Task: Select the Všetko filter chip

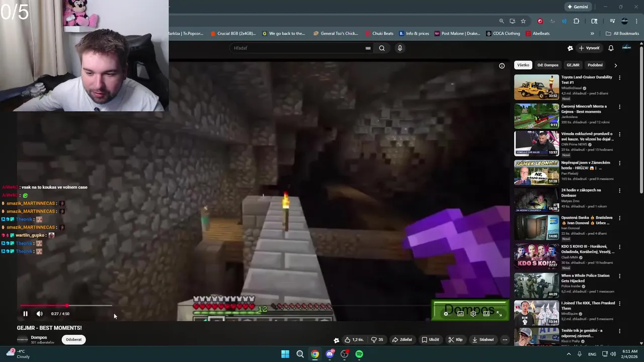Action: coord(523,65)
